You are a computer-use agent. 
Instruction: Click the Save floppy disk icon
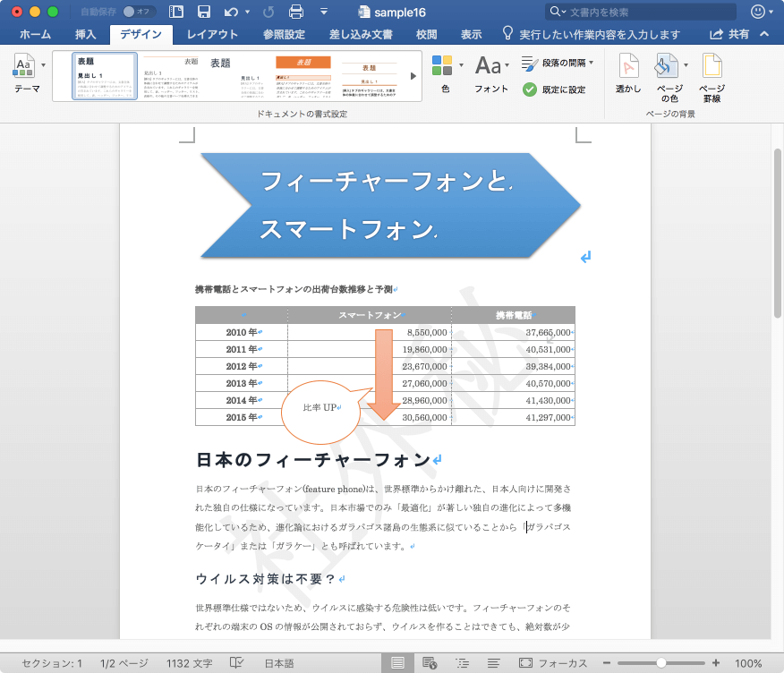point(203,12)
